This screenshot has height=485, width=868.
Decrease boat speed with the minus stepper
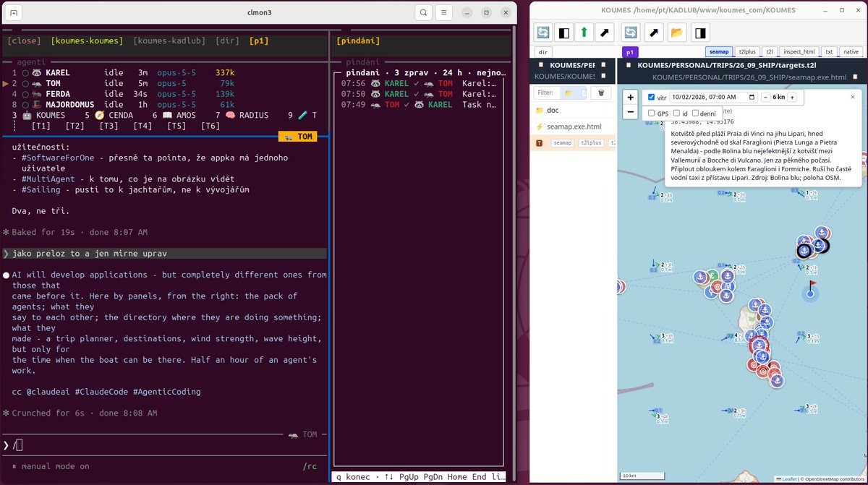point(765,97)
